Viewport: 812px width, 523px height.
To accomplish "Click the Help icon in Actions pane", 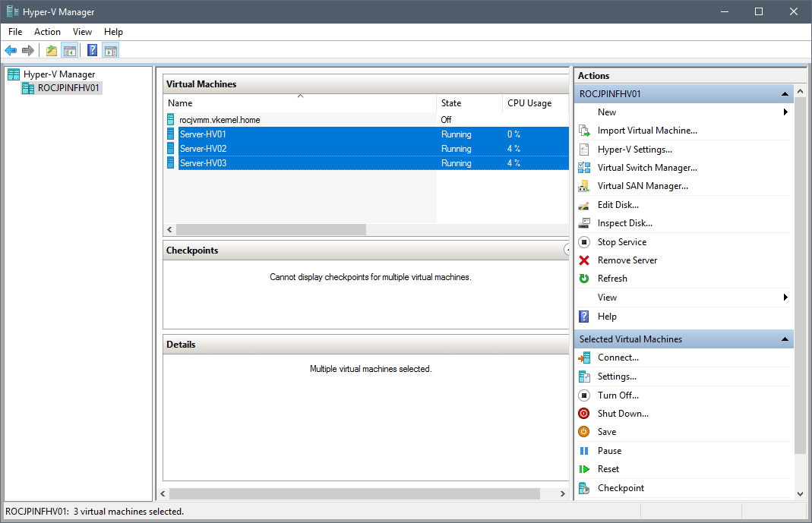I will [x=584, y=316].
